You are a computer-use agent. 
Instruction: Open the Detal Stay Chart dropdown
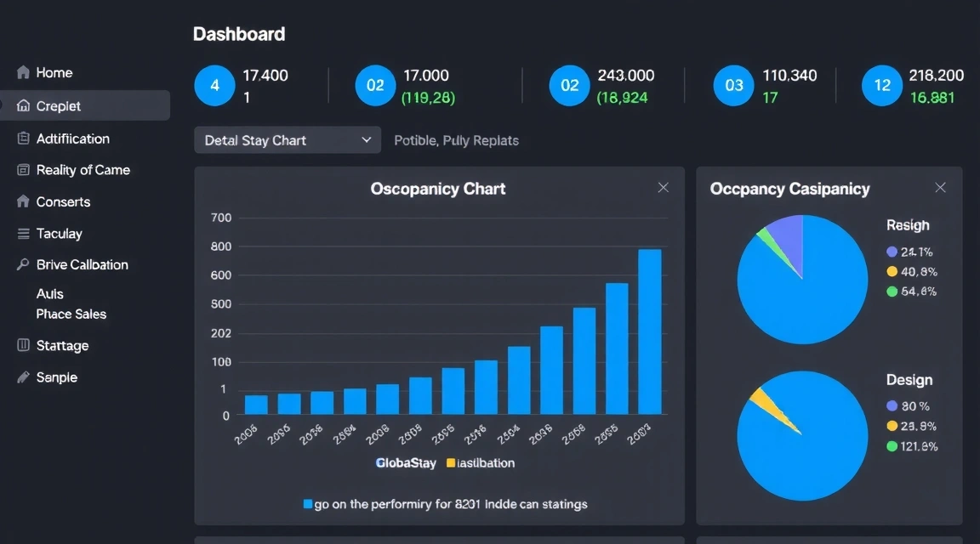(x=287, y=139)
